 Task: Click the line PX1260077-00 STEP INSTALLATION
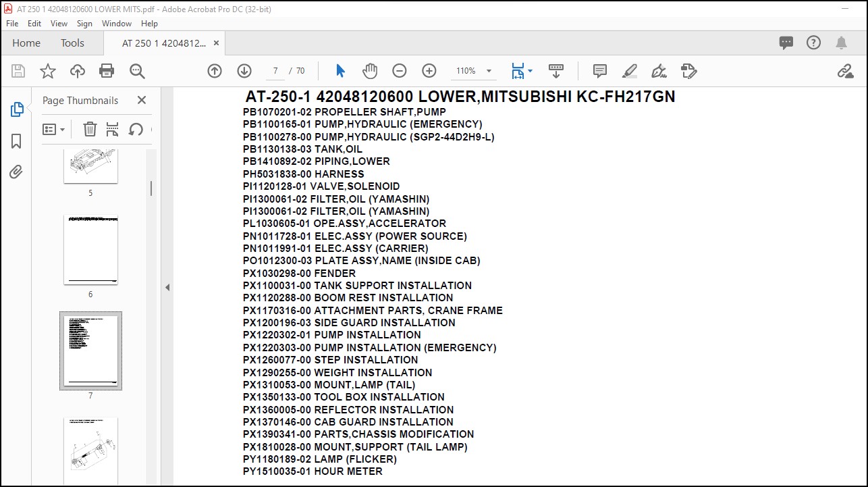click(330, 360)
